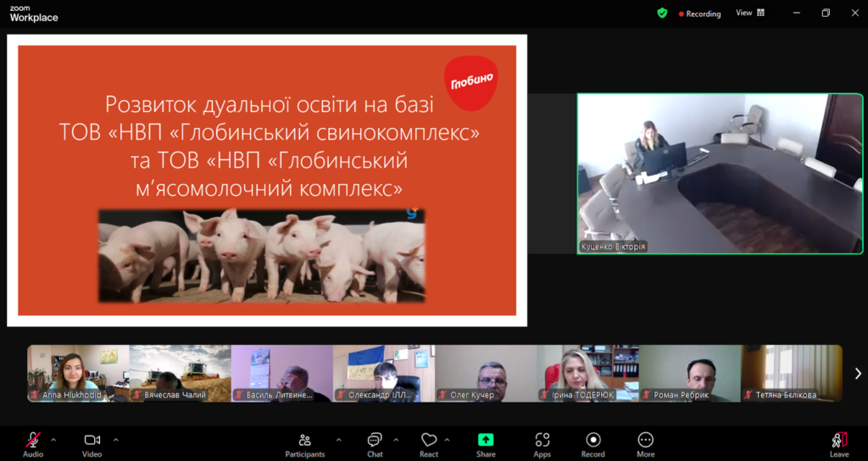This screenshot has width=868, height=461.
Task: Click the red Recording indicator
Action: click(699, 14)
